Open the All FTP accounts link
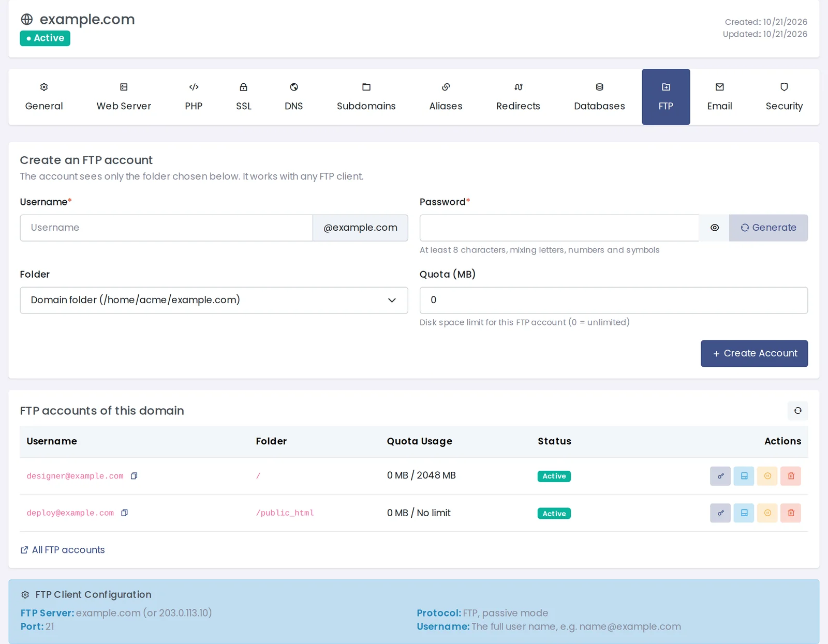Screen dimensions: 828x644 tap(63, 550)
